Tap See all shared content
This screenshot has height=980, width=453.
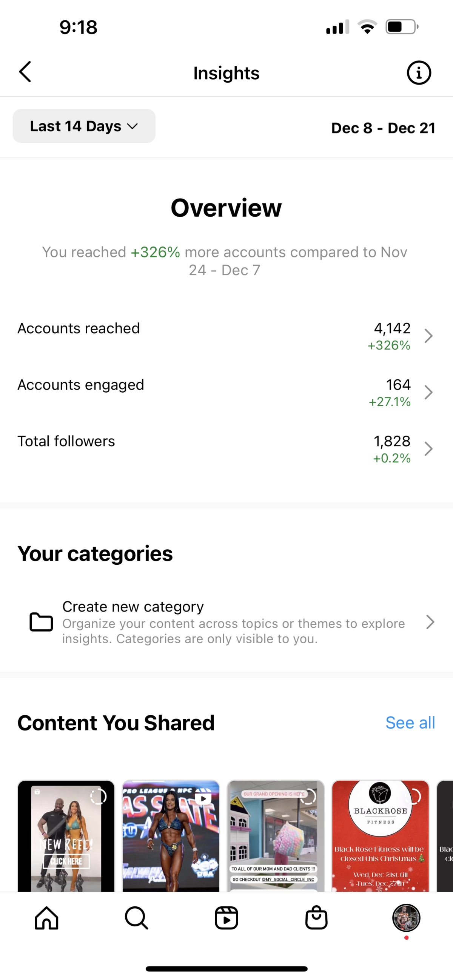410,723
